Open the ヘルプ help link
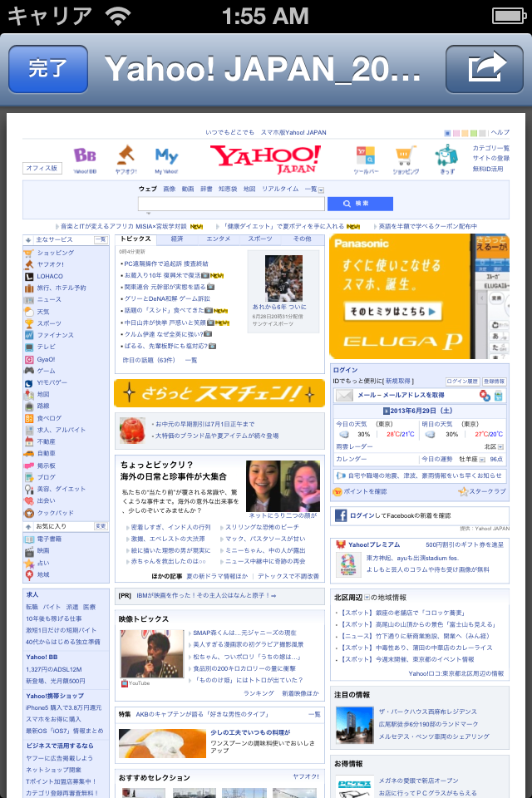Viewport: 532px width, 798px height. click(x=500, y=132)
